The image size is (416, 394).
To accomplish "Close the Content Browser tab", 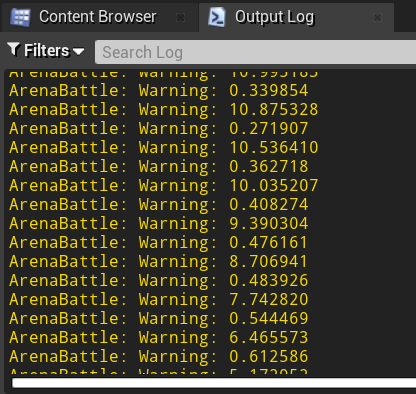I will pos(180,17).
